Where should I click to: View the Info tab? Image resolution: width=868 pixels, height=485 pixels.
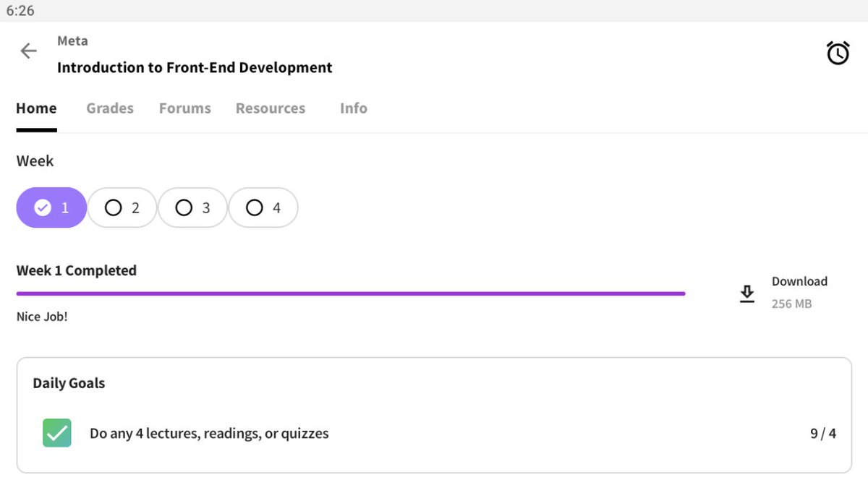(x=354, y=108)
